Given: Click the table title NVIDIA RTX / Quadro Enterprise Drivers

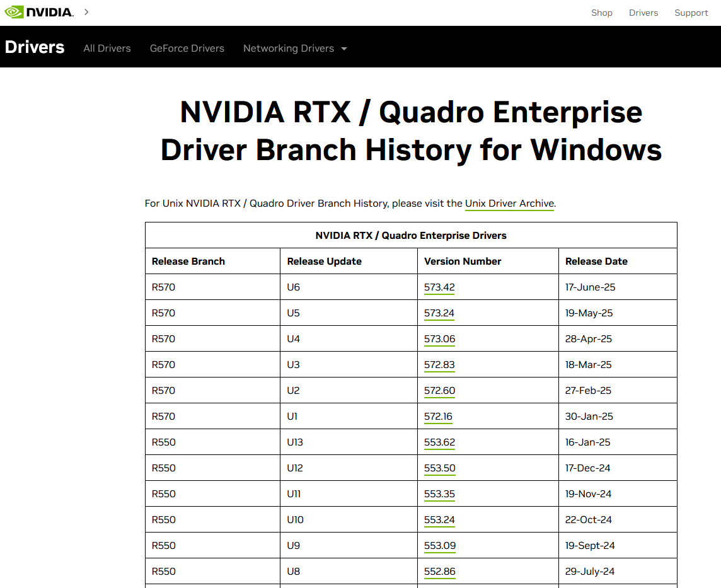Looking at the screenshot, I should coord(411,235).
